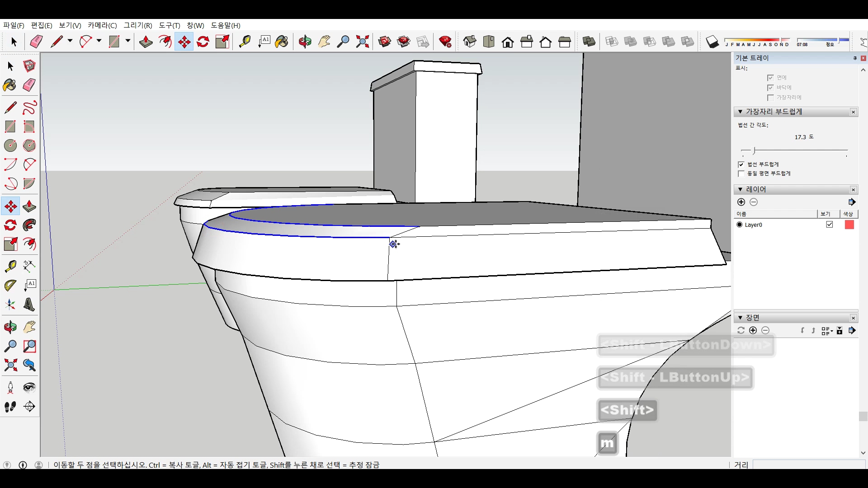Image resolution: width=868 pixels, height=488 pixels.
Task: Toggle 법선 부드럽게 checkbox
Action: point(741,164)
